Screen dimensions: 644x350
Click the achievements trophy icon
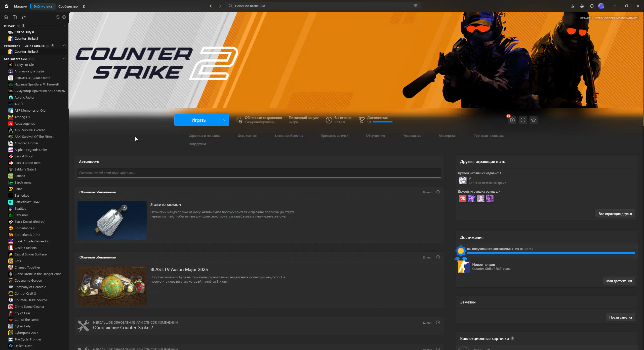click(361, 120)
